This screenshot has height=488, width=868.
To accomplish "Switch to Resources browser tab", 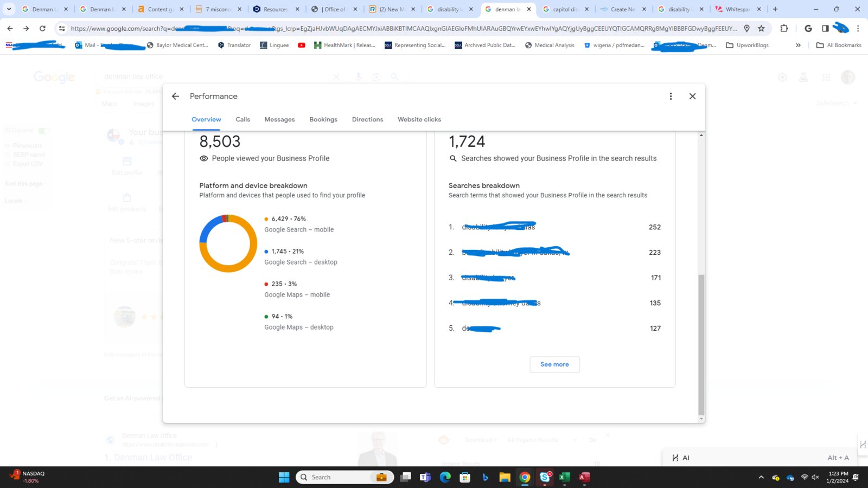I will point(276,9).
